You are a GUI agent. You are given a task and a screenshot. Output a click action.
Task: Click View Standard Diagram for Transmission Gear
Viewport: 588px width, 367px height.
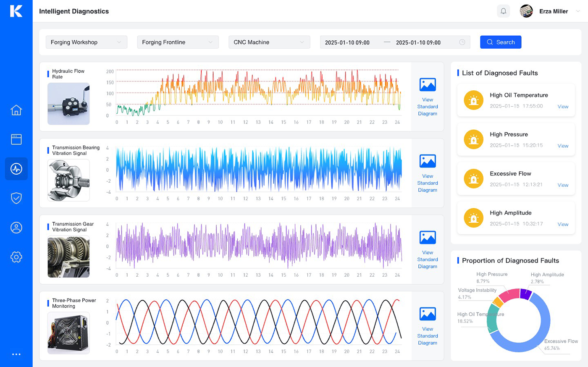click(x=428, y=260)
